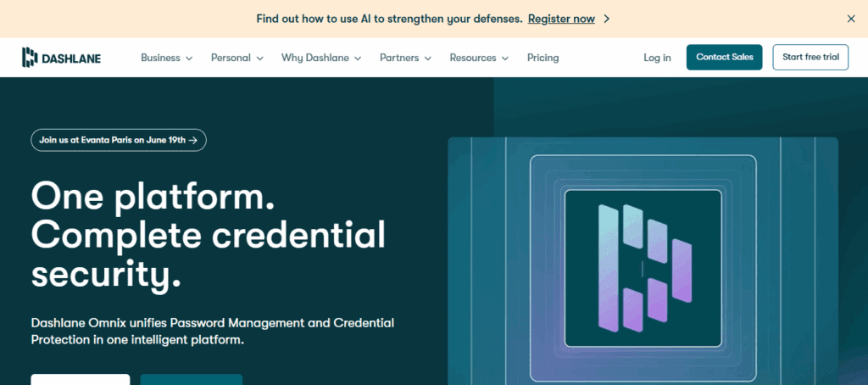Image resolution: width=868 pixels, height=385 pixels.
Task: Click the teal button below the hero text
Action: [x=191, y=379]
